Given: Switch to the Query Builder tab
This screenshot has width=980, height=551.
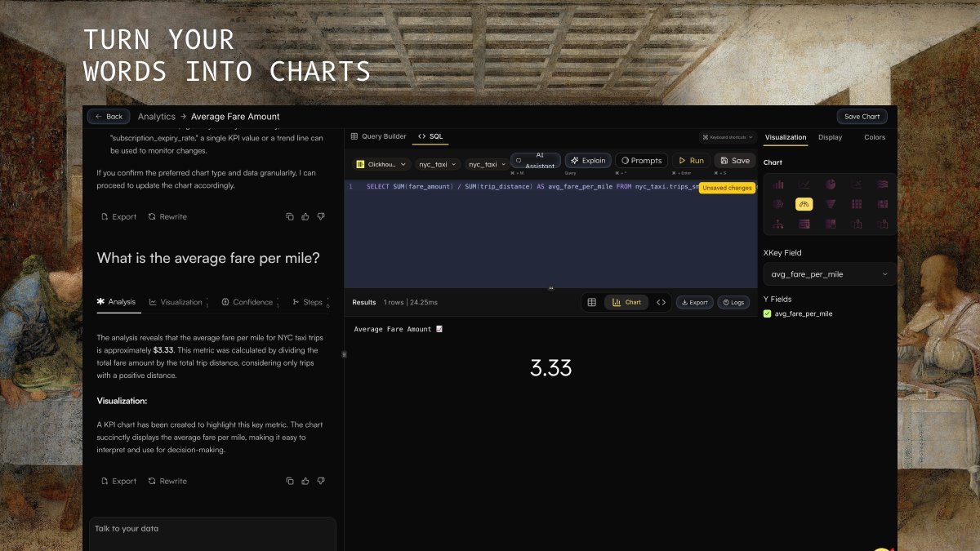Looking at the screenshot, I should 378,136.
